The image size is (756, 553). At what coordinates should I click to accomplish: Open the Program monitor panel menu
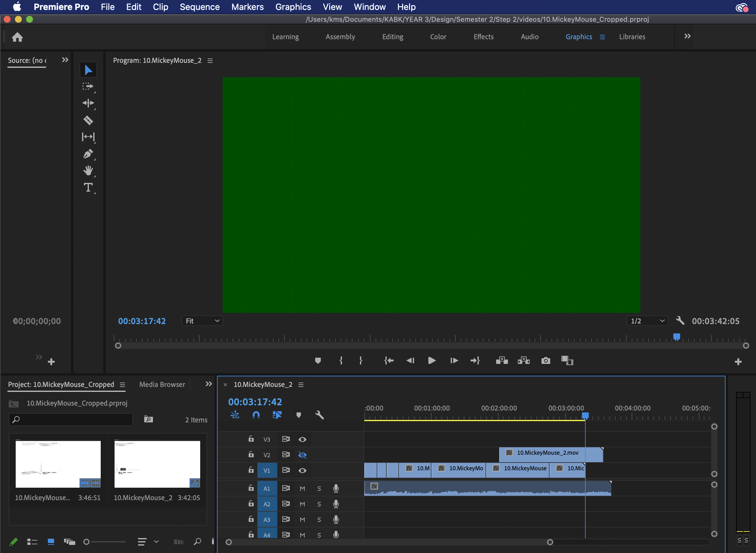[x=210, y=61]
